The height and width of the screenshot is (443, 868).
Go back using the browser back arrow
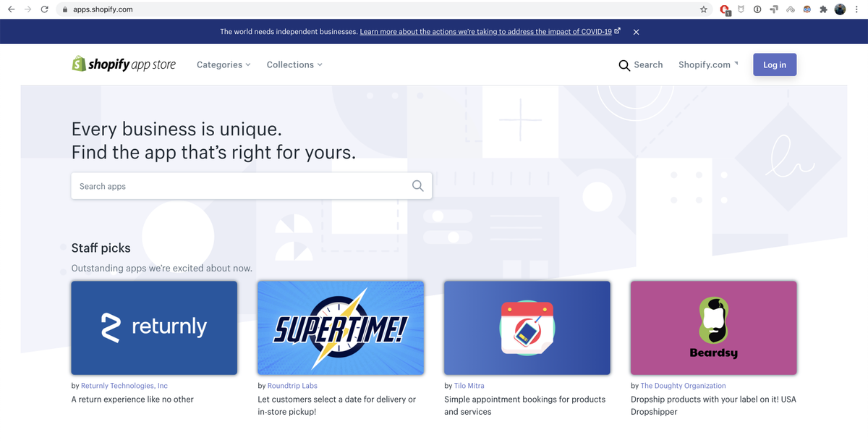click(x=11, y=9)
